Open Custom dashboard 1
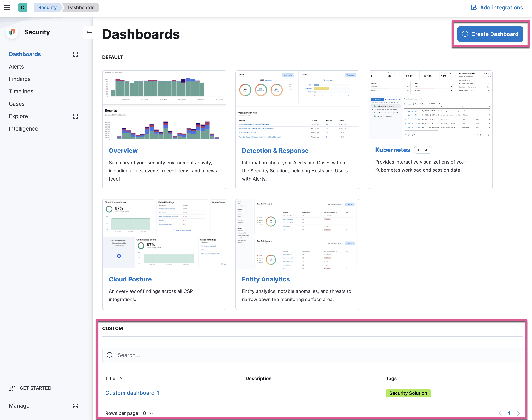The image size is (532, 420). point(132,393)
